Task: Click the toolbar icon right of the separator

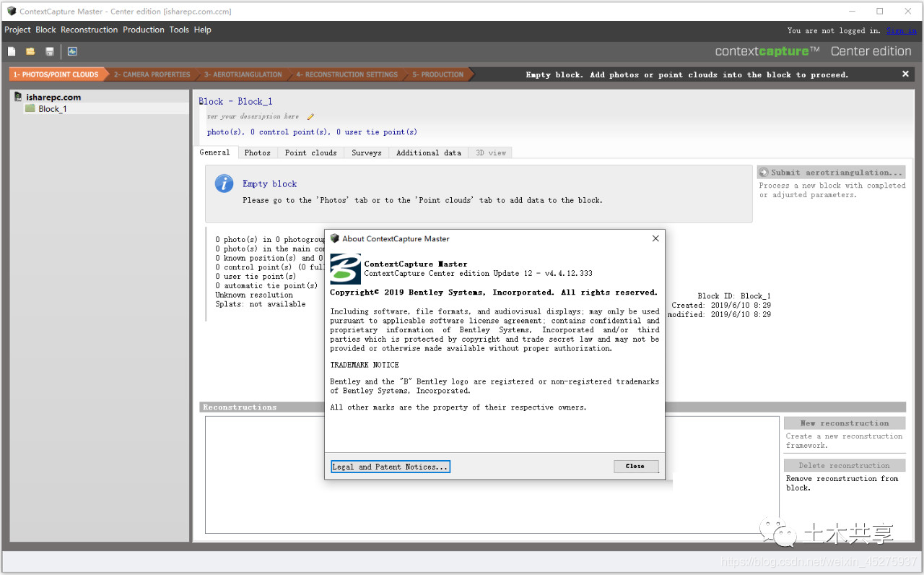Action: click(72, 51)
